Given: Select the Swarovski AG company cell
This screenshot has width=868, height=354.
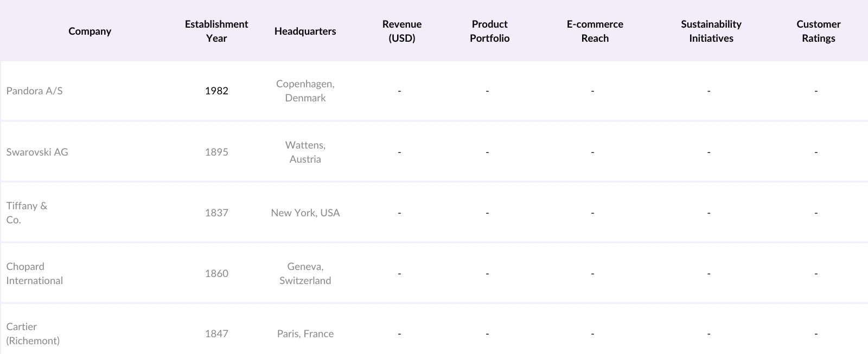Looking at the screenshot, I should [37, 152].
